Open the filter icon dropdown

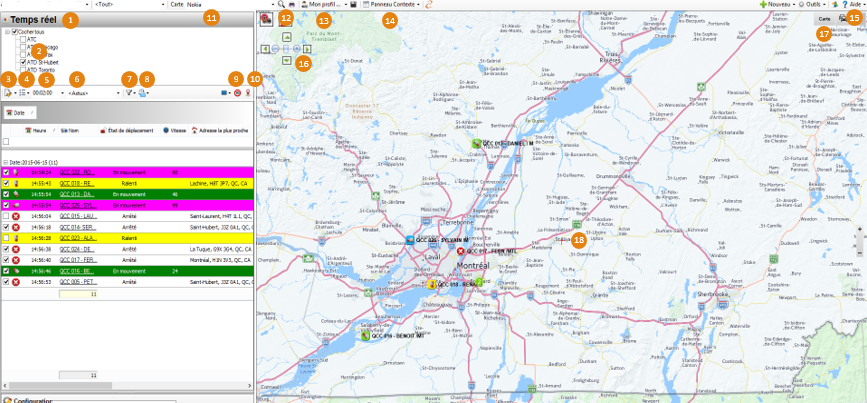[128, 93]
